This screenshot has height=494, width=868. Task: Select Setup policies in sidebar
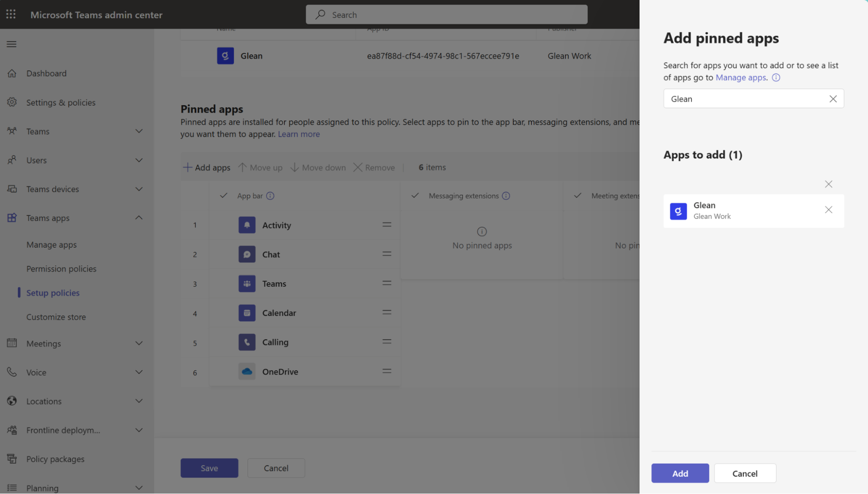[53, 293]
